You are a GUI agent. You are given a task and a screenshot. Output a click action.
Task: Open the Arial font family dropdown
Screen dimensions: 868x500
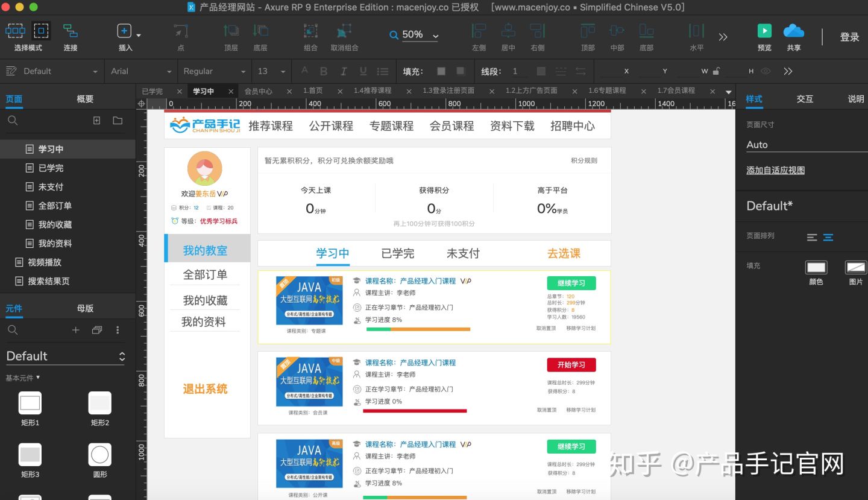click(x=140, y=71)
